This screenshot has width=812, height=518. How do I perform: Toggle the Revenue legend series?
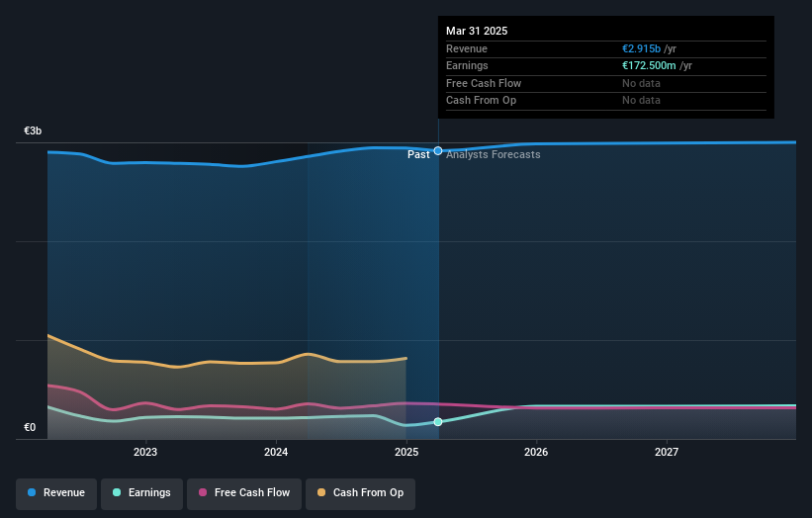[56, 493]
